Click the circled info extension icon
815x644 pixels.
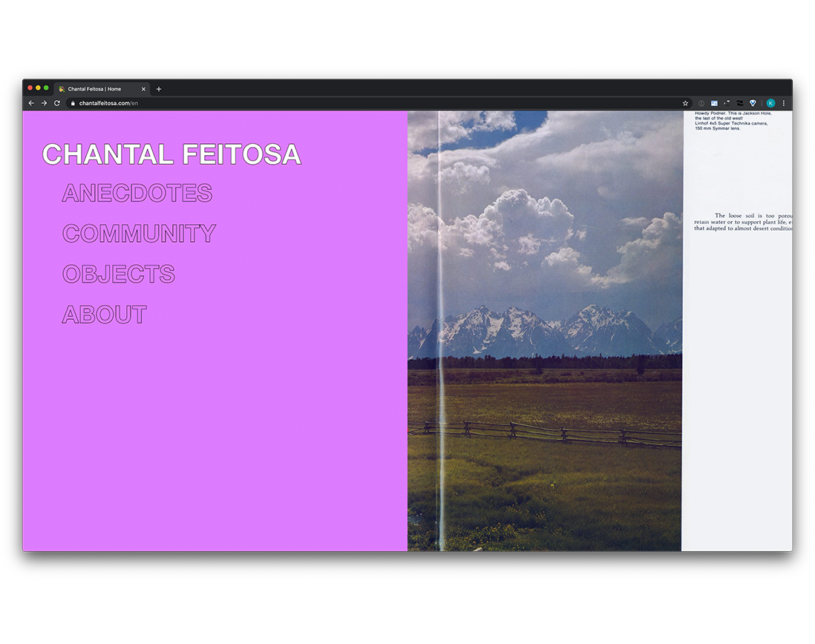701,103
